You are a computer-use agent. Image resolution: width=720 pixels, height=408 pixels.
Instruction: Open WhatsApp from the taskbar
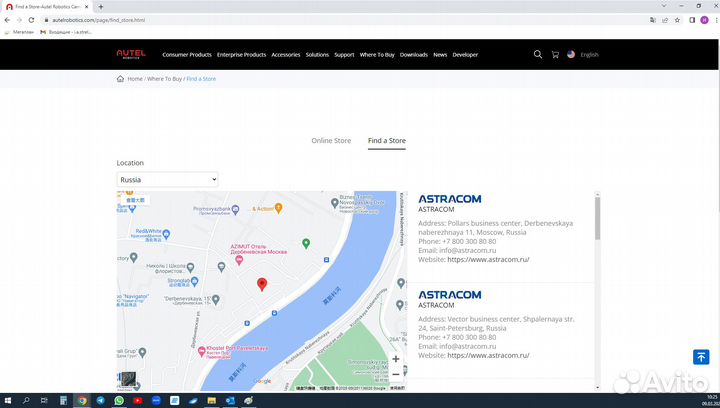pyautogui.click(x=119, y=400)
